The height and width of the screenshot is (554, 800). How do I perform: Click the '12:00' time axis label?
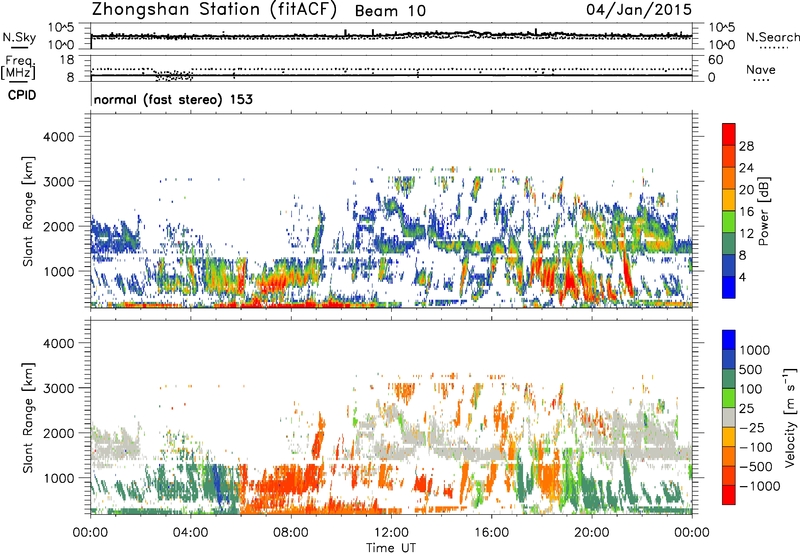[x=391, y=533]
